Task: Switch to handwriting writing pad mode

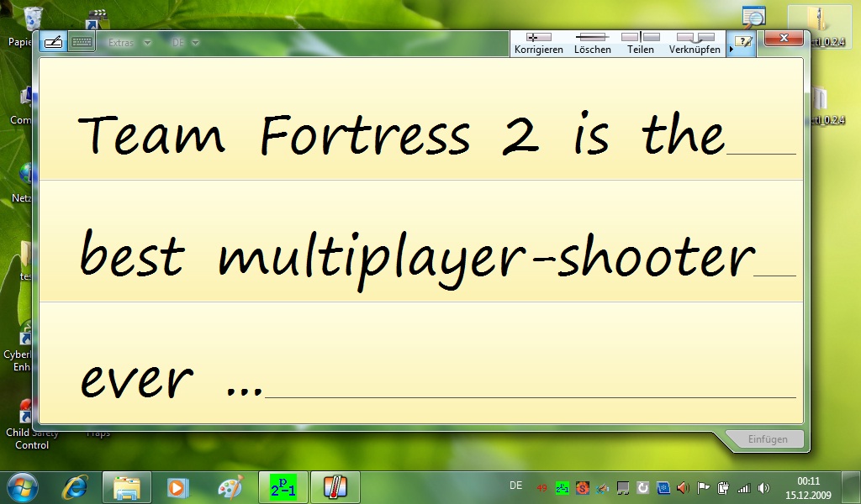Action: pyautogui.click(x=53, y=42)
